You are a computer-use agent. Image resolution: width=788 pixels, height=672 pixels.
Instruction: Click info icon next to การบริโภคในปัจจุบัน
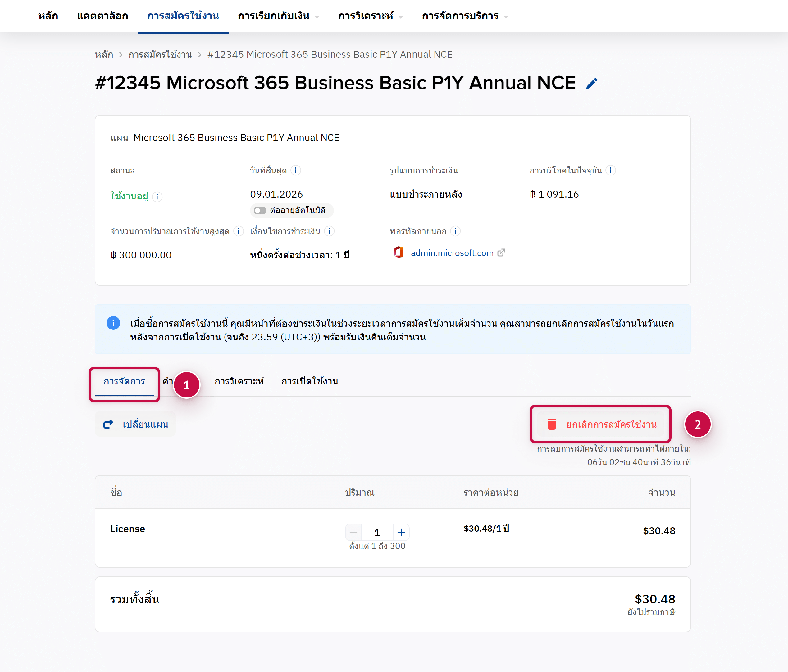[x=610, y=170]
